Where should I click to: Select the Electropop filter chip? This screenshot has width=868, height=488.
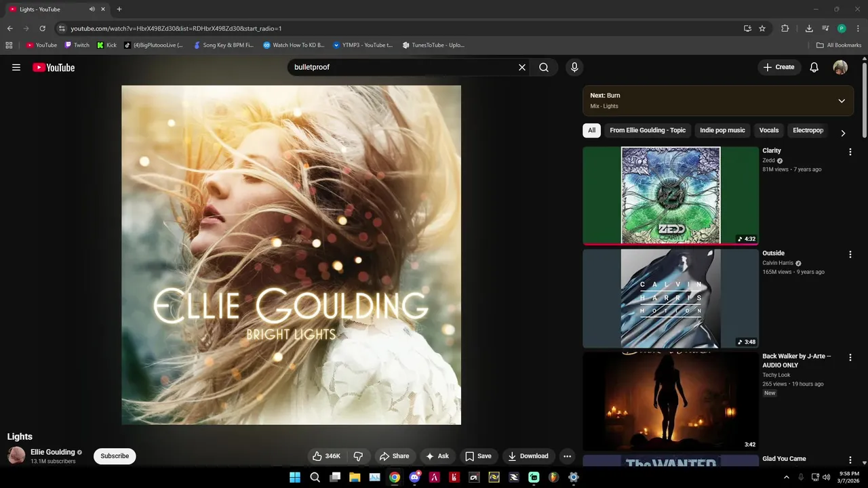(x=808, y=130)
